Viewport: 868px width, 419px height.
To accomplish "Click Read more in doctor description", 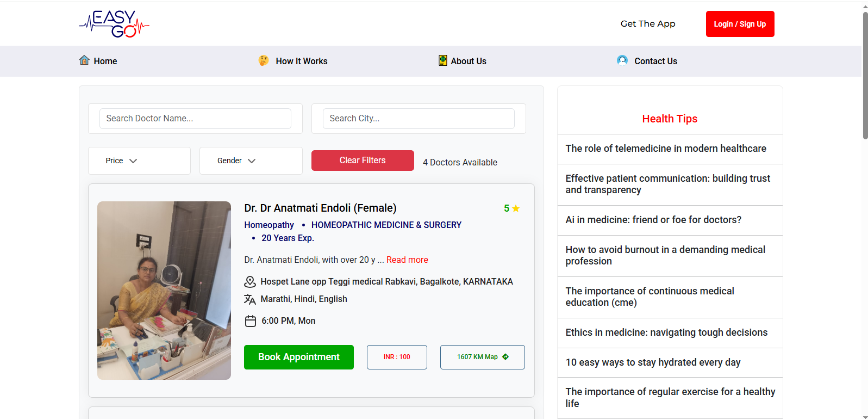I will tap(407, 260).
